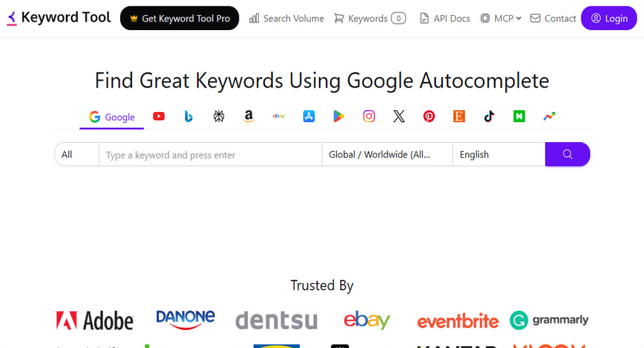
Task: Open the Keywords basket link
Action: [x=370, y=19]
